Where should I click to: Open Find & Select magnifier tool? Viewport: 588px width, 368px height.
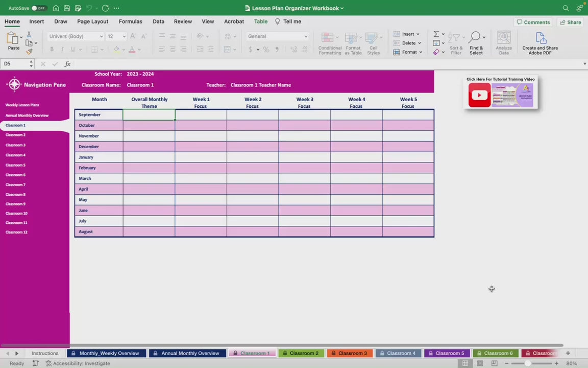[x=476, y=43]
